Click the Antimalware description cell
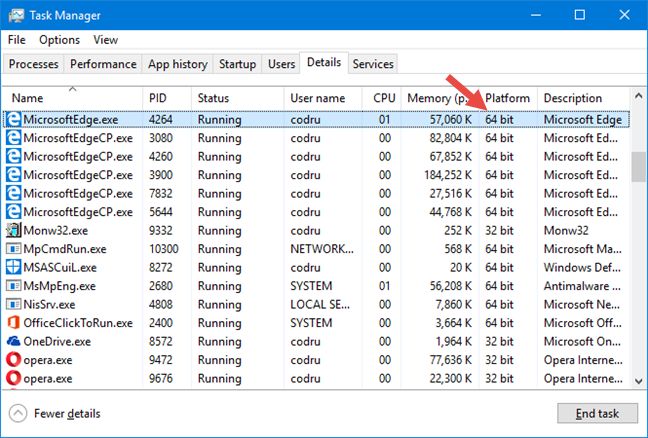Image resolution: width=648 pixels, height=438 pixels. (x=582, y=286)
